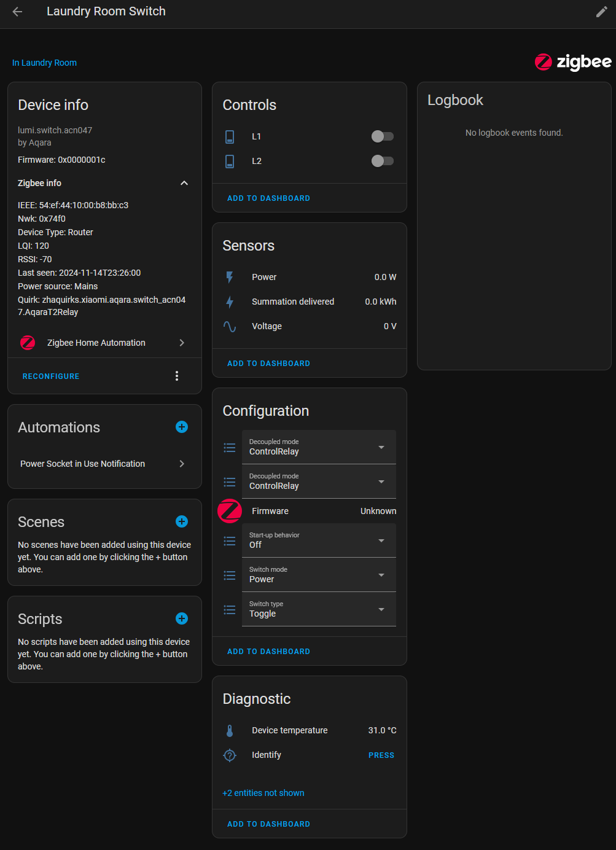Add a new script with plus icon
Viewport: 616px width, 850px height.
point(182,618)
